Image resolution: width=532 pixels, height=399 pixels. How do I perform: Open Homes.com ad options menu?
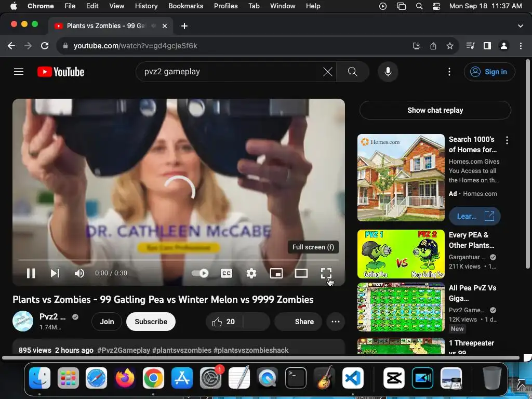507,140
